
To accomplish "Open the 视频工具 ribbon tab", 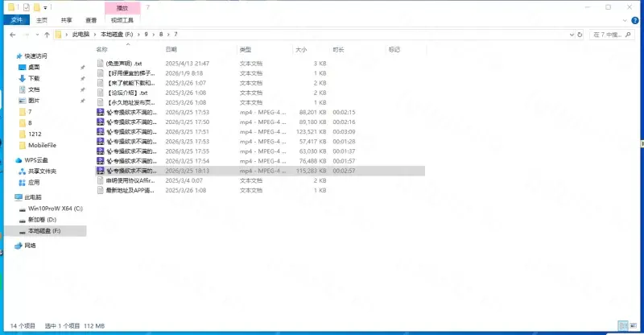I will coord(122,20).
